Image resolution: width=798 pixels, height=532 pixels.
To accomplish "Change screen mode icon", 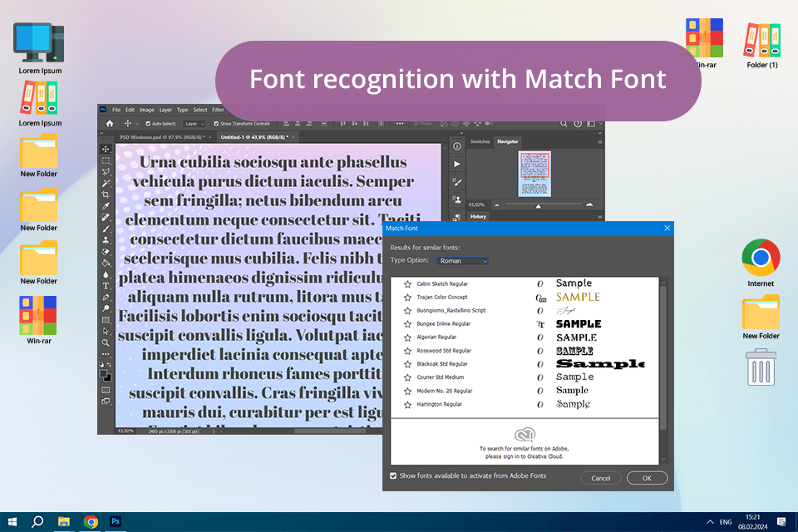I will 106,401.
